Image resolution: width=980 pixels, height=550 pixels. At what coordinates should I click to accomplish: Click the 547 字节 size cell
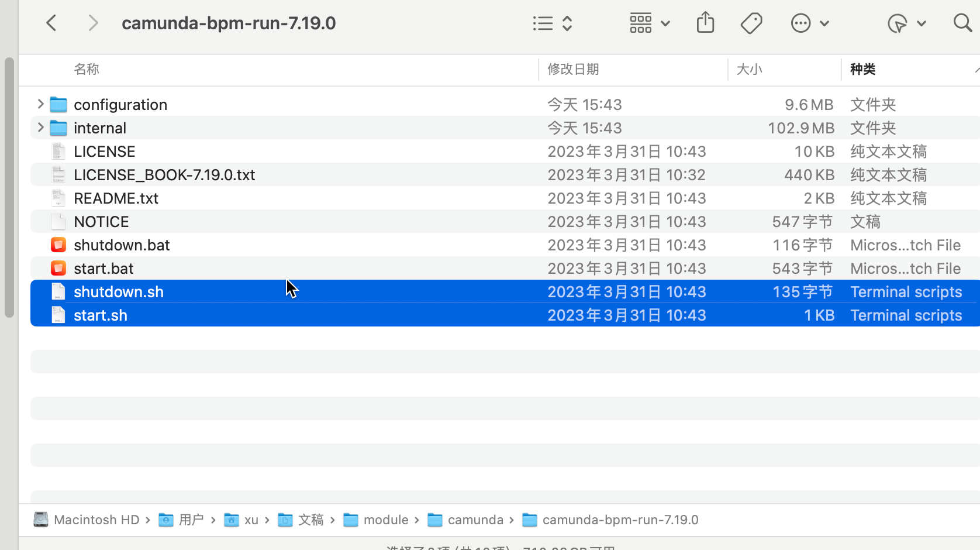point(802,222)
